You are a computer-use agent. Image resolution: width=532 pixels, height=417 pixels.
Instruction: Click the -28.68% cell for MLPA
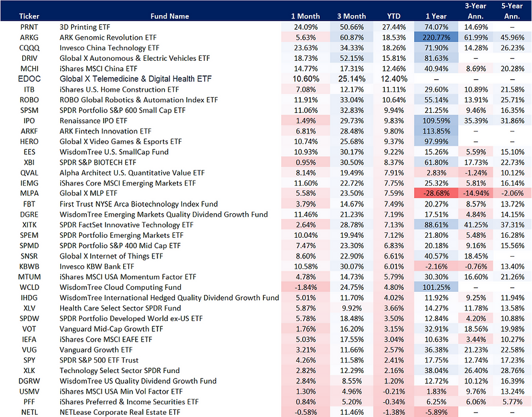tap(436, 193)
